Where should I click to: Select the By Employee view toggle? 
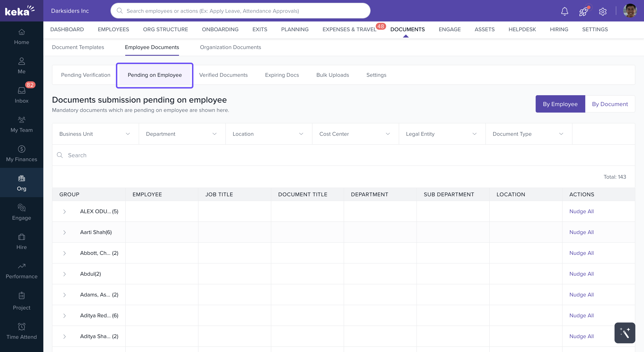tap(560, 104)
